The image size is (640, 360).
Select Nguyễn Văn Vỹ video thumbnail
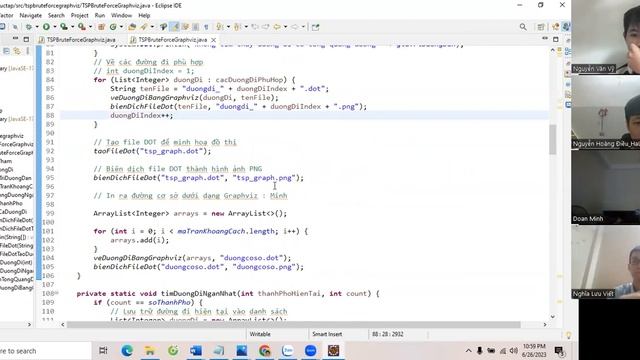[x=606, y=37]
